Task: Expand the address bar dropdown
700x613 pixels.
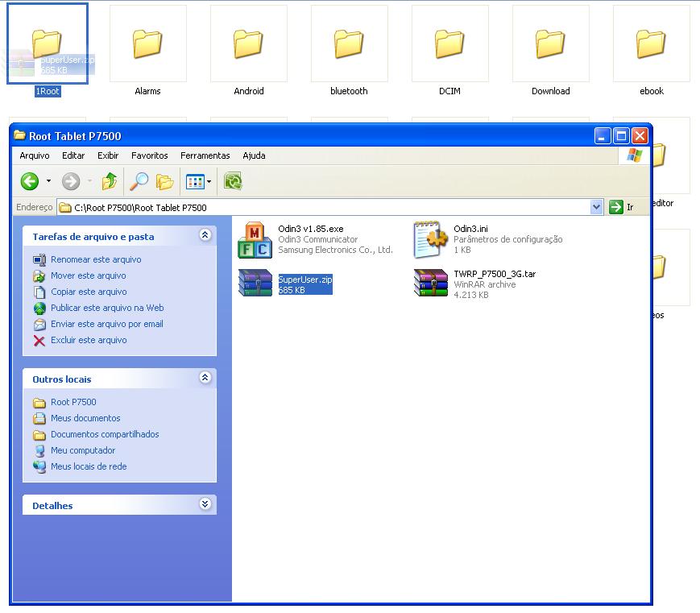Action: point(596,207)
